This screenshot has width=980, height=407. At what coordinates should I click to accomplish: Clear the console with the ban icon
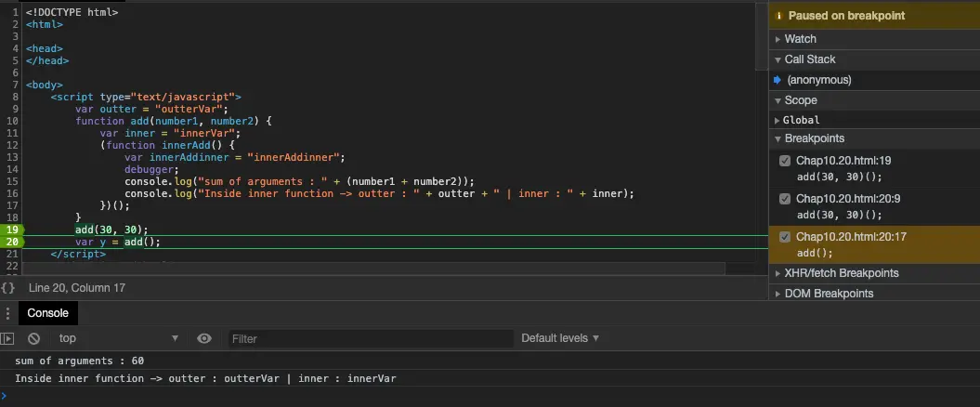[x=33, y=338]
